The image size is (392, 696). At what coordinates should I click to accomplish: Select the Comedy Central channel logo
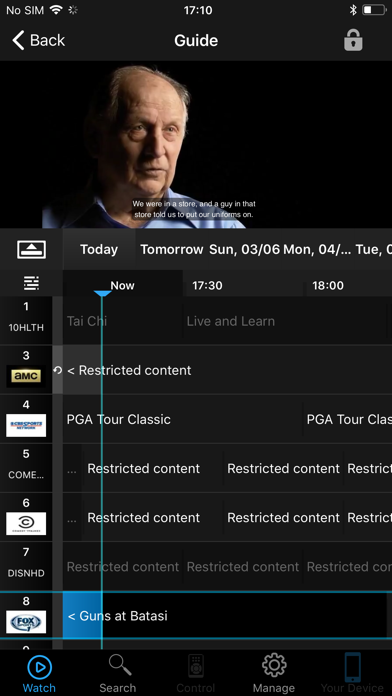(x=26, y=524)
